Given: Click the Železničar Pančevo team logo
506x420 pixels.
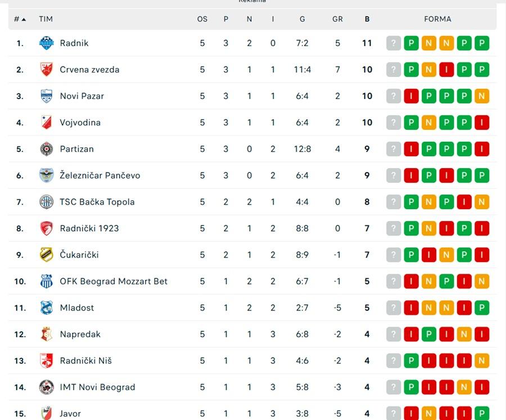Looking at the screenshot, I should pyautogui.click(x=46, y=175).
